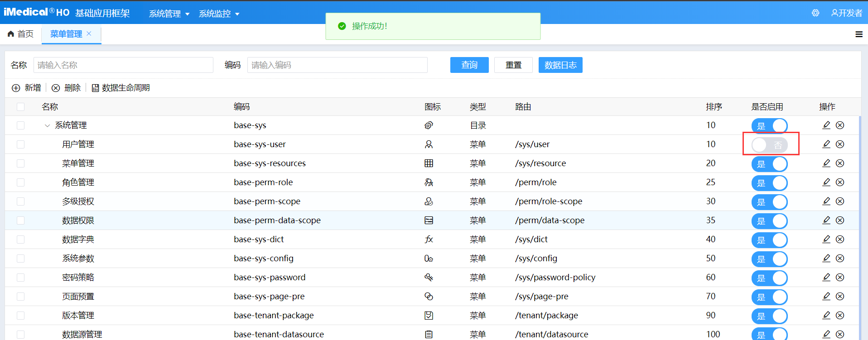The height and width of the screenshot is (340, 868).
Task: Collapse the 系统管理 tree node
Action: [47, 125]
